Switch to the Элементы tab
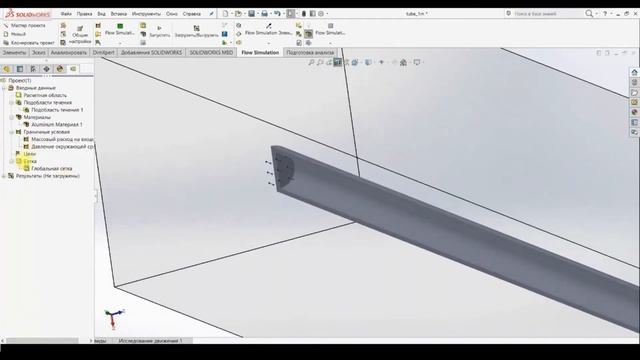 tap(14, 53)
